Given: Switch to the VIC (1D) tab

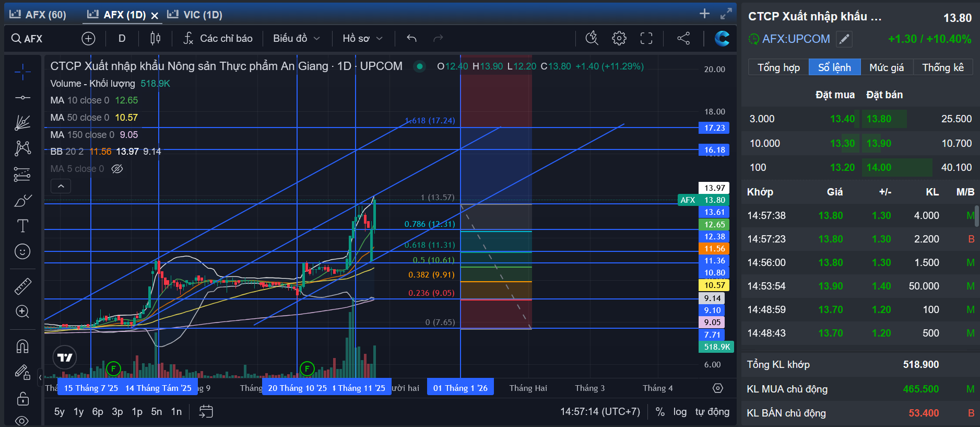Looking at the screenshot, I should click(x=195, y=15).
